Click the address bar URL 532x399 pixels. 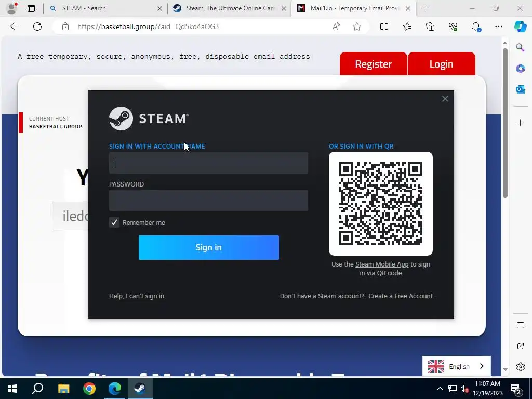coord(148,26)
